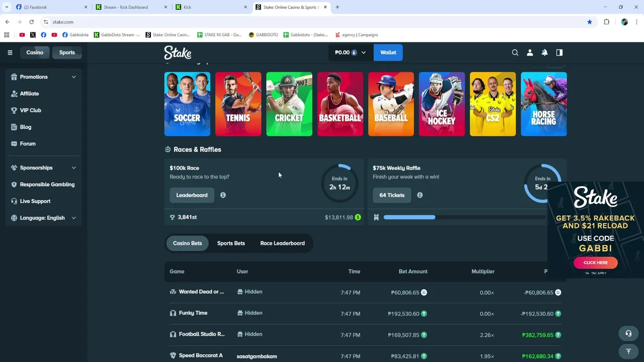Open Chrome tab search dropdown
The width and height of the screenshot is (644, 362).
coord(7,7)
